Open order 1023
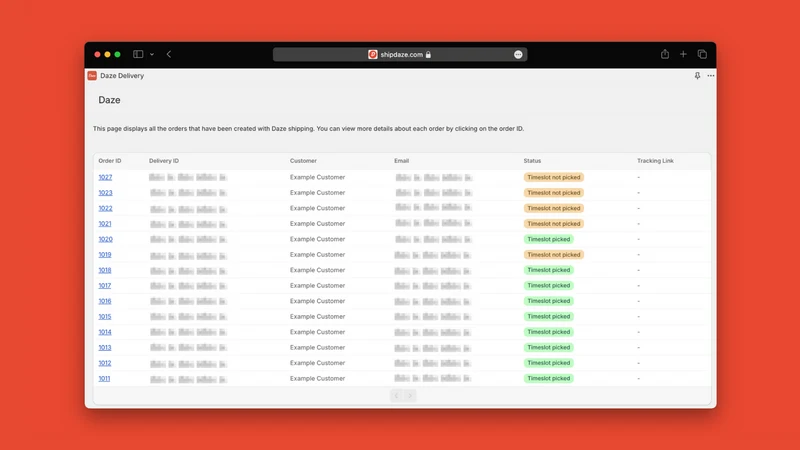 tap(105, 193)
